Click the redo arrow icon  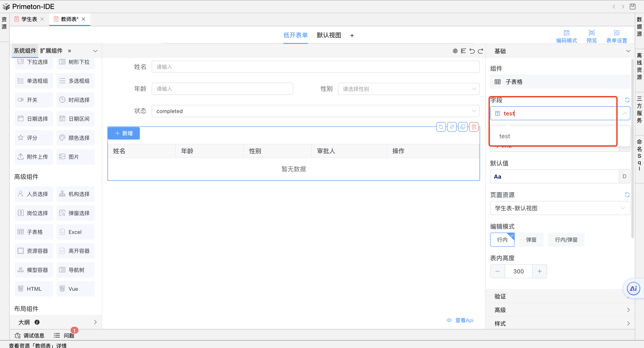pyautogui.click(x=480, y=51)
